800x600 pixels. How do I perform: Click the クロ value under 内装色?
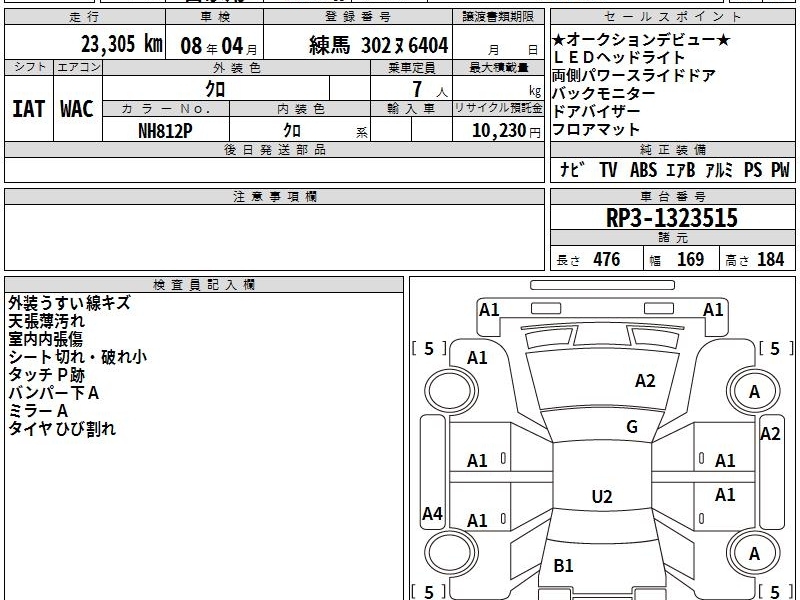pos(292,131)
